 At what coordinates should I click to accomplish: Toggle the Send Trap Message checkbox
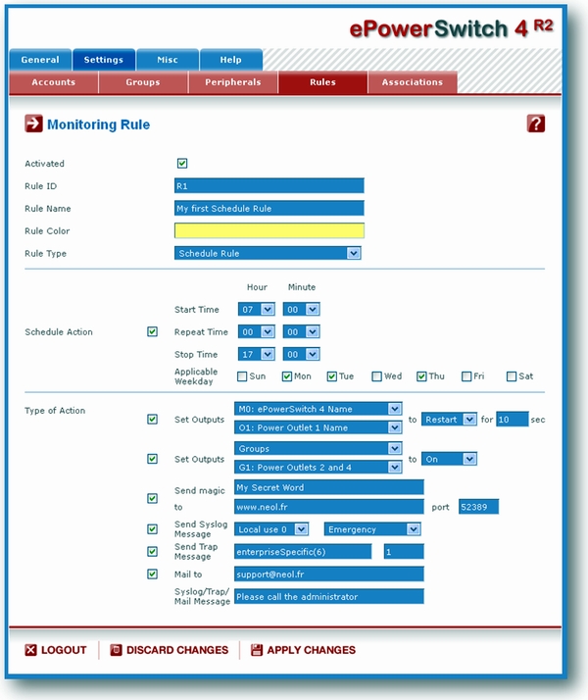pos(152,551)
